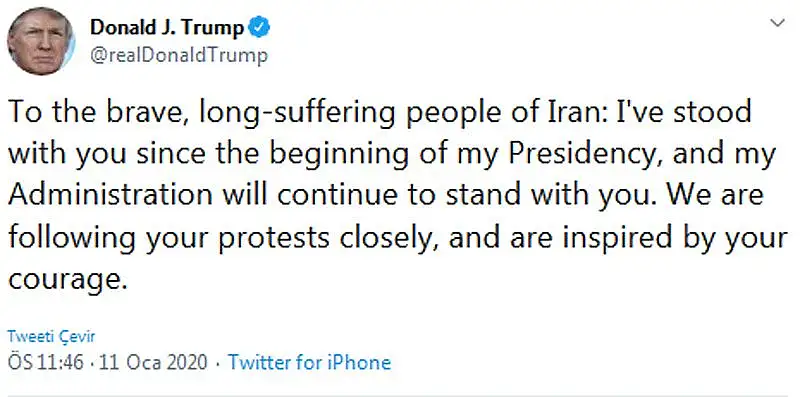Image resolution: width=800 pixels, height=397 pixels.
Task: Click the word closely in the tweet
Action: pyautogui.click(x=389, y=238)
